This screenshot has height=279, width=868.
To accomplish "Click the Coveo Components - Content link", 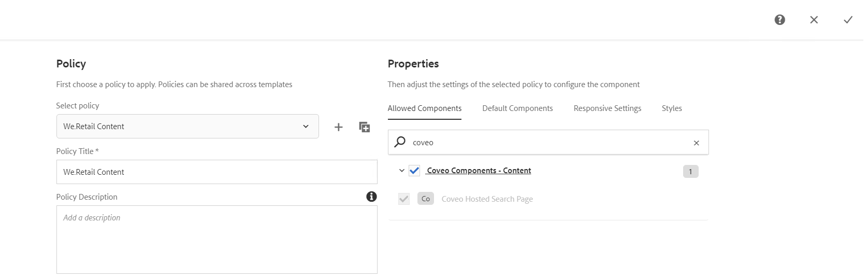I will (479, 171).
